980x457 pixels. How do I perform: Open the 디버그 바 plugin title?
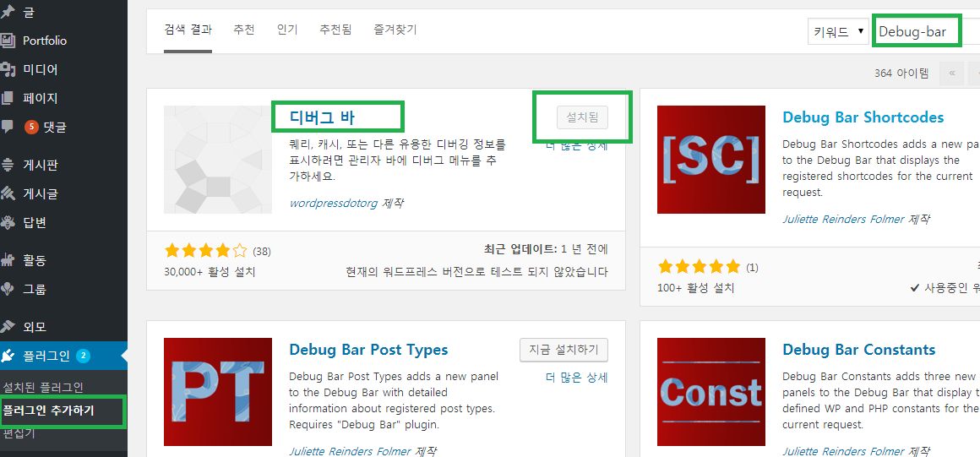pyautogui.click(x=323, y=117)
